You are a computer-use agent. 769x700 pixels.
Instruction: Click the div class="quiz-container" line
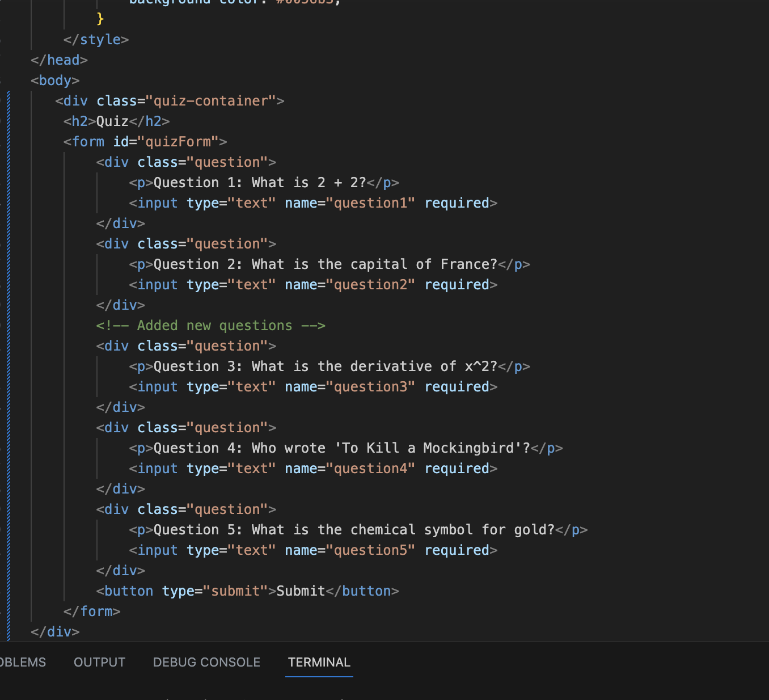170,101
